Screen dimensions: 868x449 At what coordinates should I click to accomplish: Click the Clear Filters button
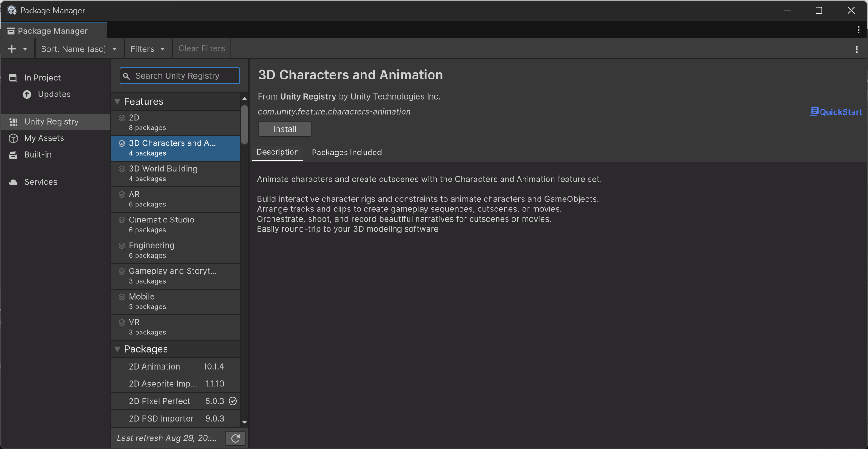click(x=202, y=48)
